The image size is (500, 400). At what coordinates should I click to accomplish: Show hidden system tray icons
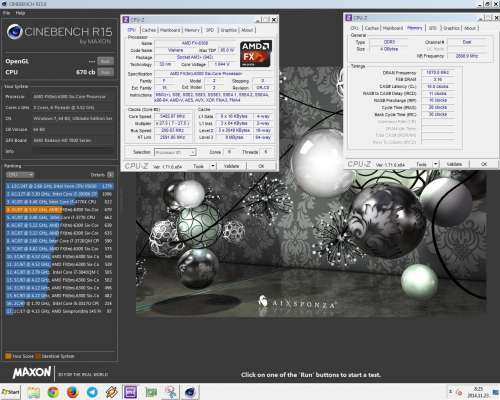pyautogui.click(x=450, y=391)
